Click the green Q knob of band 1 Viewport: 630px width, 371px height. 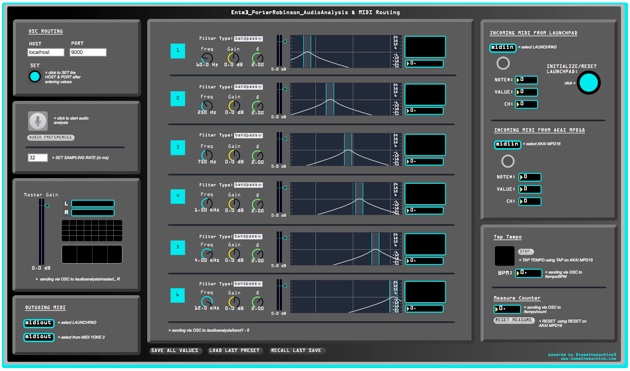pos(258,58)
